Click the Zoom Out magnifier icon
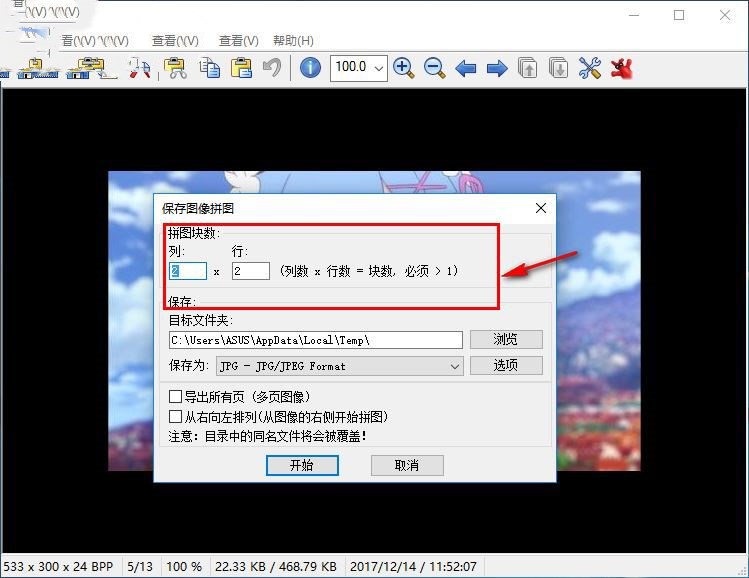Viewport: 749px width, 578px height. [x=434, y=68]
